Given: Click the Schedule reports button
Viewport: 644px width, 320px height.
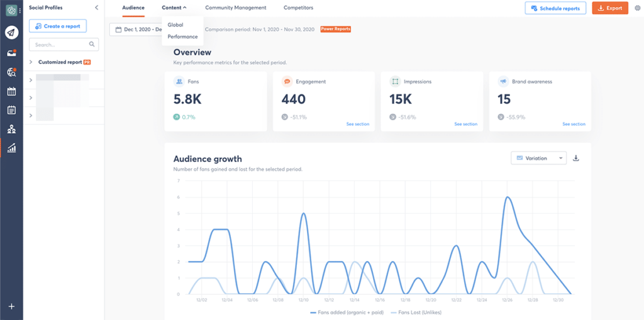Looking at the screenshot, I should pos(555,8).
